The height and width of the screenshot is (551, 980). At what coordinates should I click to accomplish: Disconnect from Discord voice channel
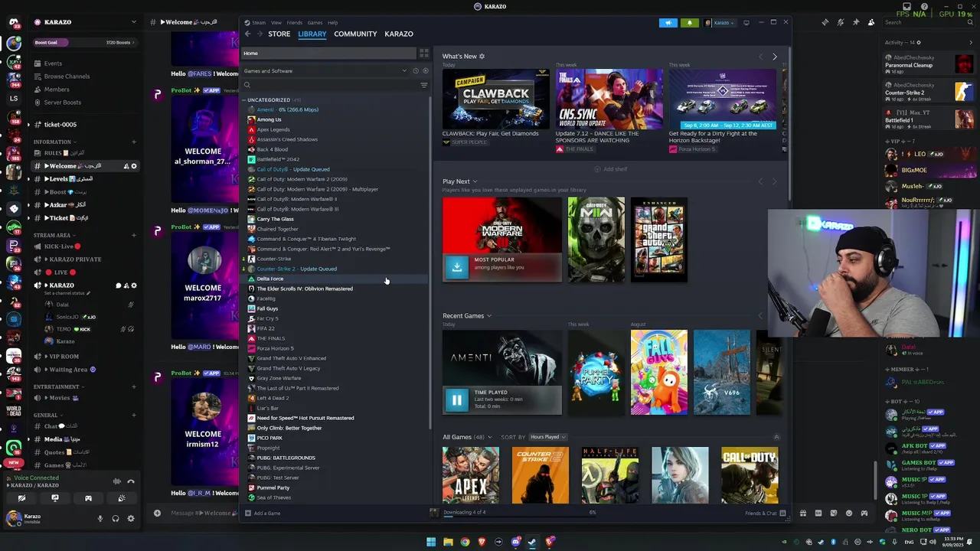point(131,481)
